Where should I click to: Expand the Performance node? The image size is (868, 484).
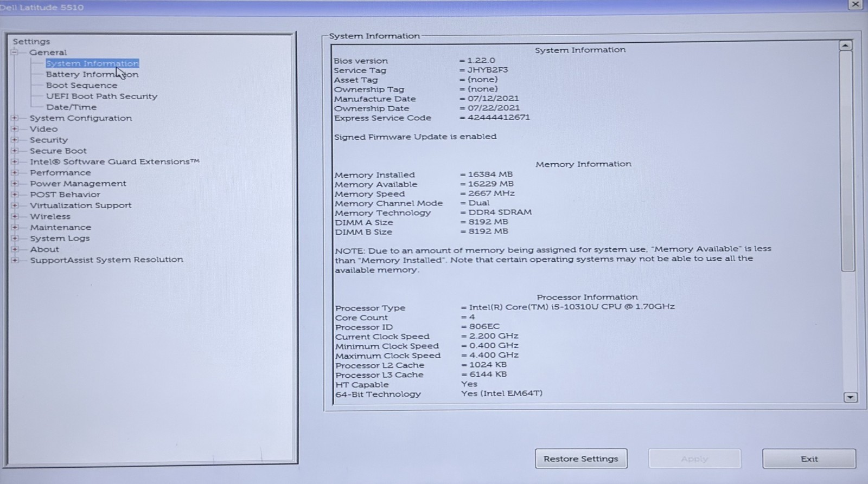point(15,172)
